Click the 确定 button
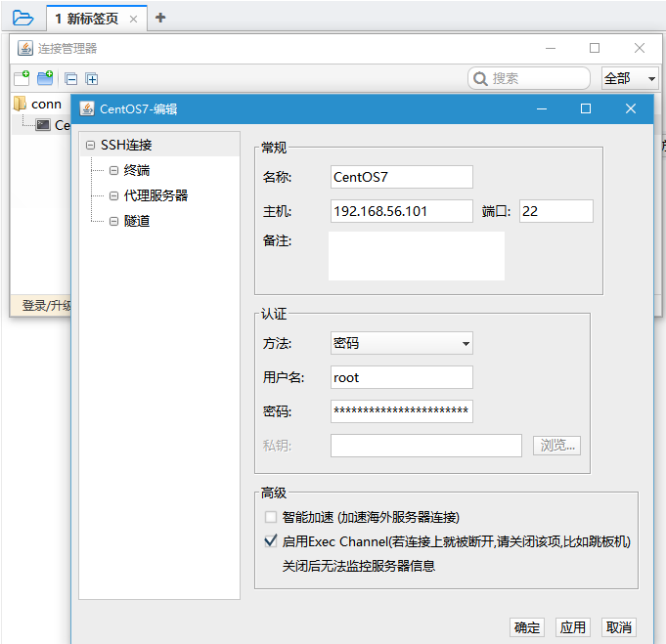This screenshot has height=644, width=666. pyautogui.click(x=527, y=627)
